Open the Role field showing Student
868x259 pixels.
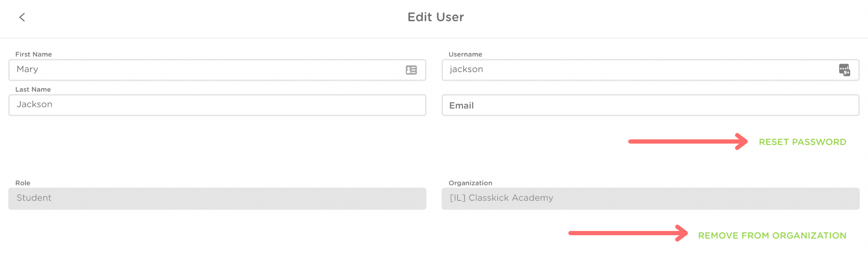(x=217, y=198)
